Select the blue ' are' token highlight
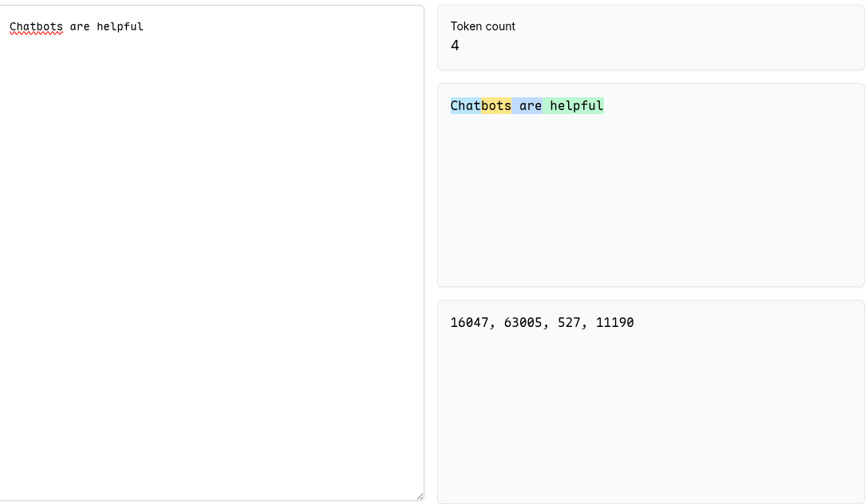 527,106
